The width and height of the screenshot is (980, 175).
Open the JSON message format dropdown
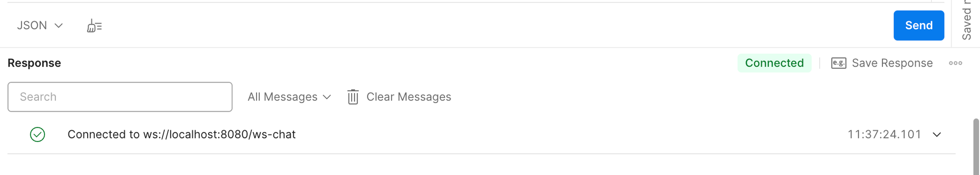tap(40, 25)
